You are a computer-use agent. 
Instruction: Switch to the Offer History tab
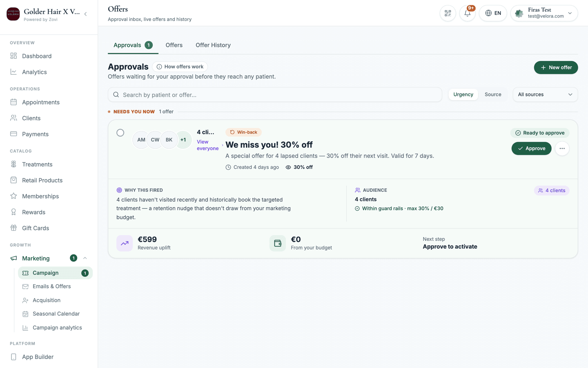click(x=213, y=45)
